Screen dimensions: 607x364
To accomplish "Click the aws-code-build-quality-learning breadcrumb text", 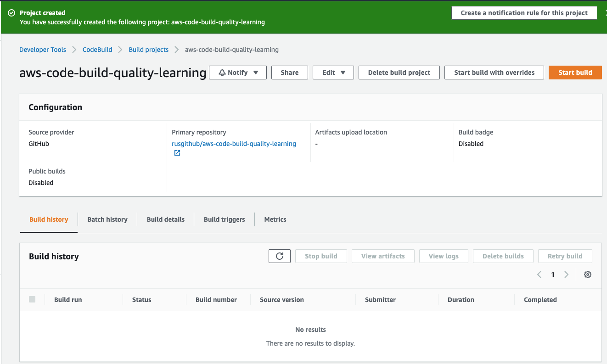I will click(x=232, y=50).
